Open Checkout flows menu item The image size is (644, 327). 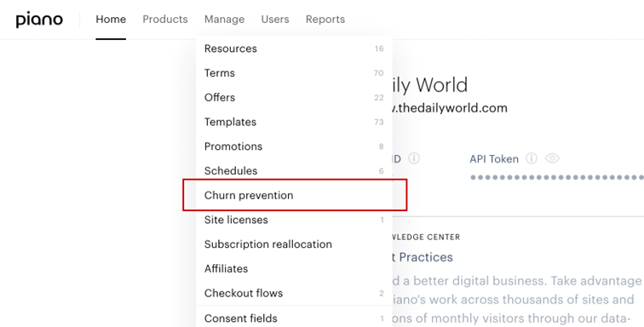tap(294, 293)
